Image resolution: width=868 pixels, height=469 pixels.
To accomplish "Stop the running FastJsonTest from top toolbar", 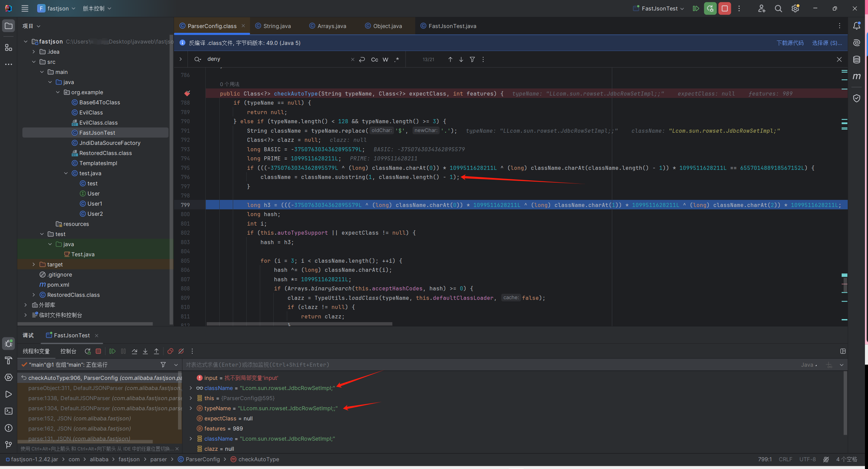I will (725, 8).
